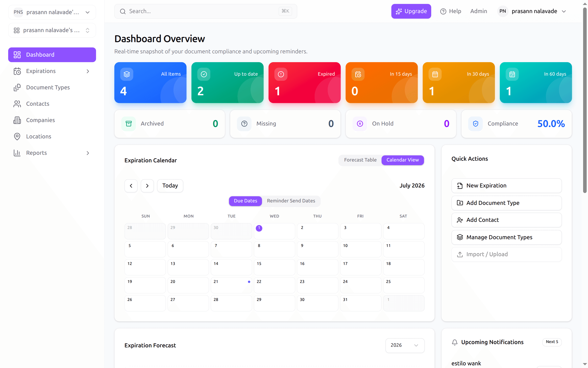
Task: Click the July 2026 month label
Action: 412,186
